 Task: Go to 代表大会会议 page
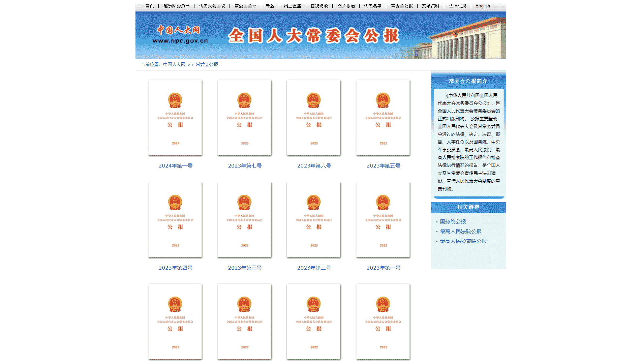[x=212, y=6]
